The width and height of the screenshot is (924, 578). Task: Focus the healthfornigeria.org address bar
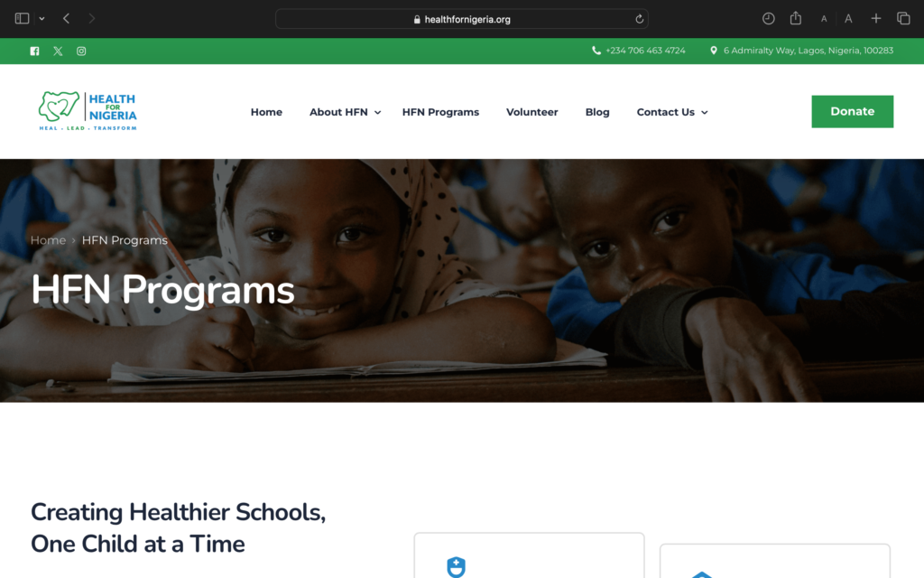point(462,19)
